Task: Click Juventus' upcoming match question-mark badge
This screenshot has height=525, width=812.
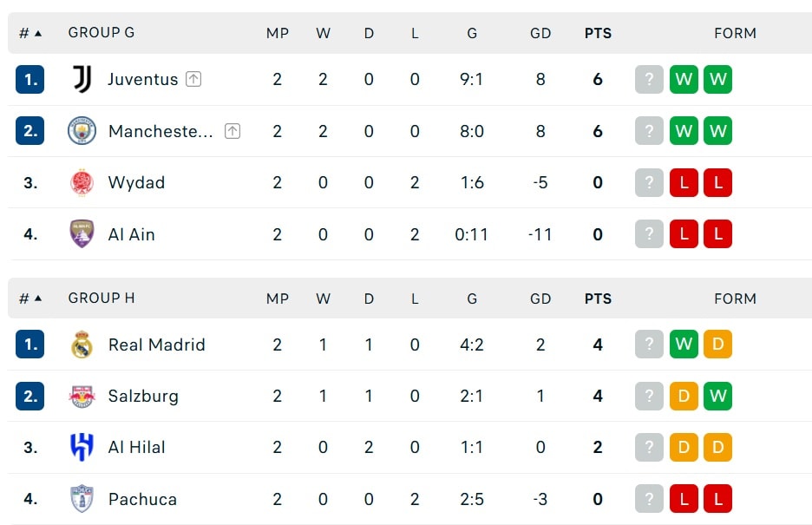Action: (x=650, y=79)
